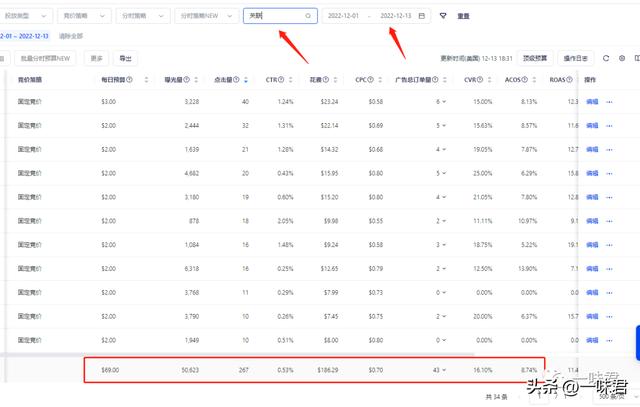Sort table by 每日预算 sort arrows

pos(147,80)
